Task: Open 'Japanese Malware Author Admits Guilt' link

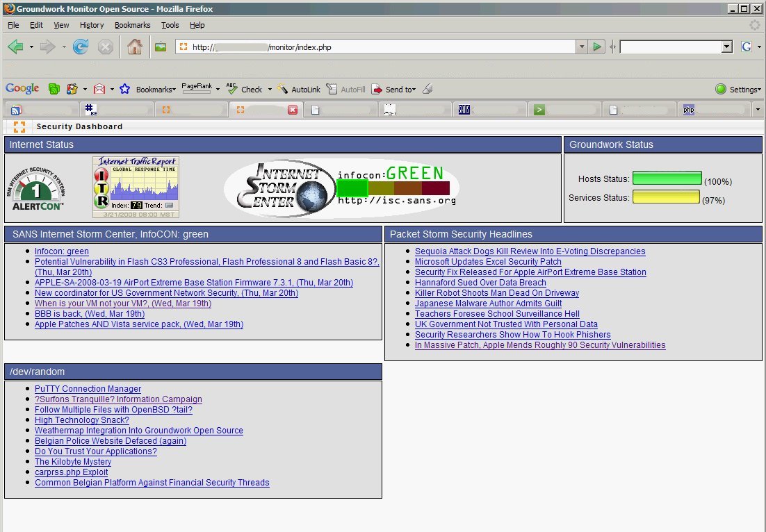Action: coord(488,303)
